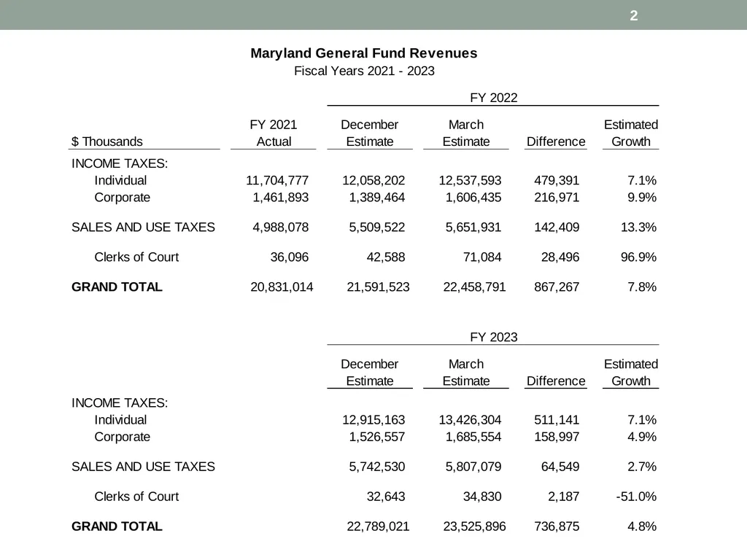Click 'Individual' row label in FY 2023 table
The image size is (747, 560).
120,420
